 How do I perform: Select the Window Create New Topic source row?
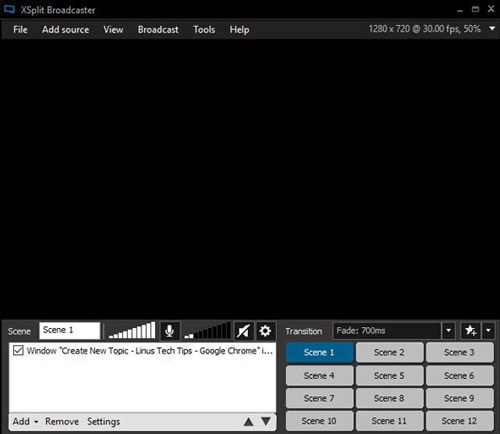(x=143, y=351)
